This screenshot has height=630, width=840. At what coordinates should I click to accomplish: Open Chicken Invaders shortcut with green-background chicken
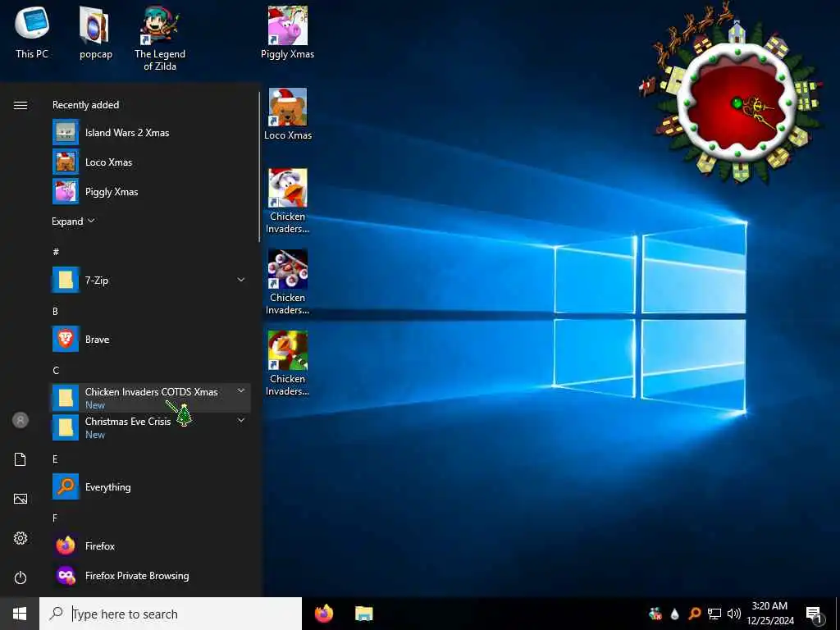[288, 363]
